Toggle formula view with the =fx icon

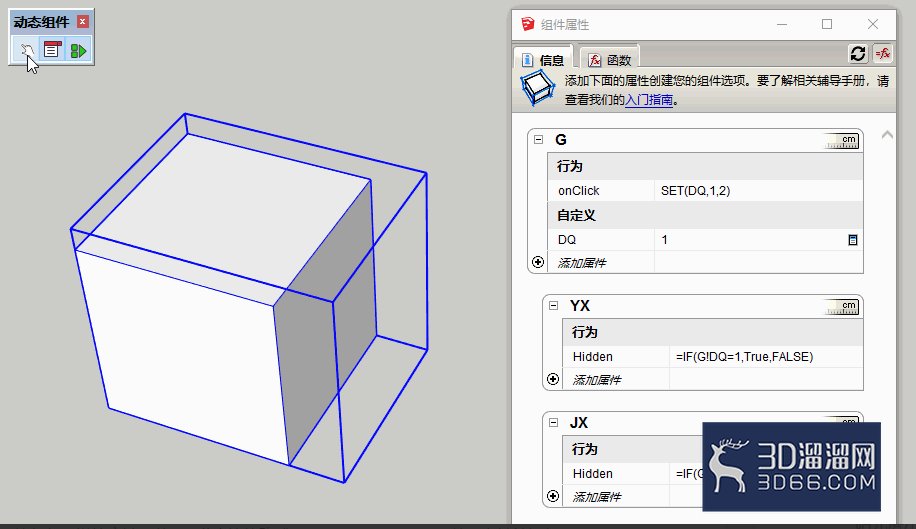coord(883,54)
